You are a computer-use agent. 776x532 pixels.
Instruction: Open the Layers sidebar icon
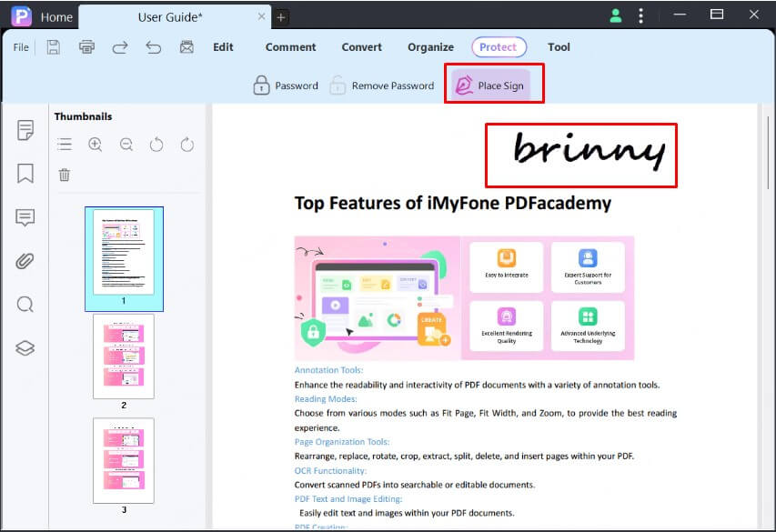click(25, 348)
